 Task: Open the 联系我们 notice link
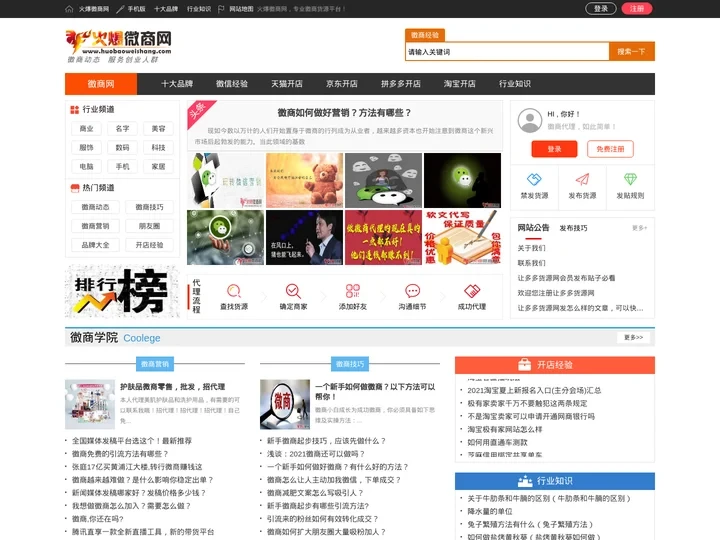click(531, 263)
